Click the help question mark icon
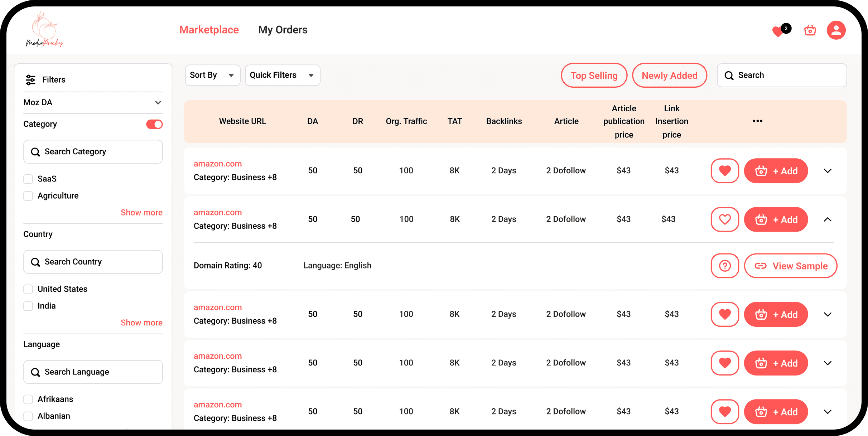868x436 pixels. 725,266
